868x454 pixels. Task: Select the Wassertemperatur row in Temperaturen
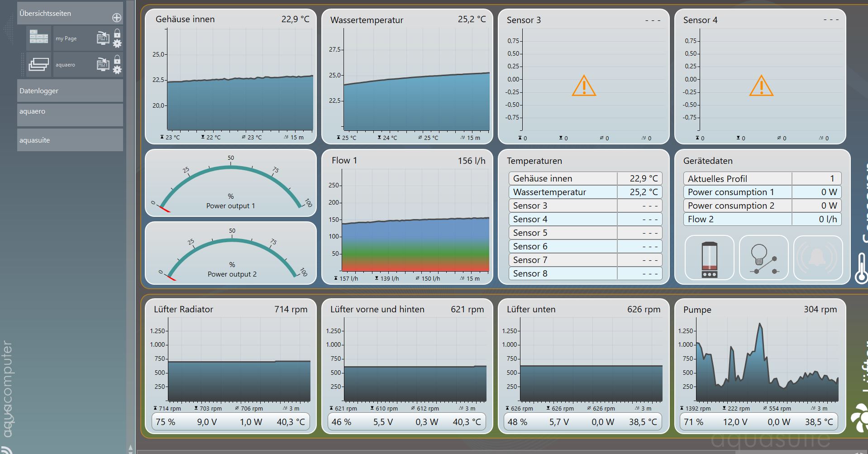point(585,192)
